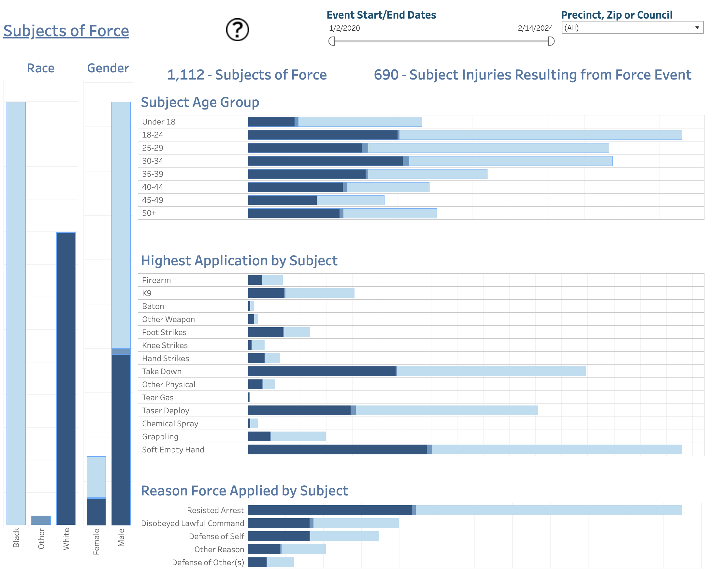
Task: Click the question mark help icon
Action: click(237, 30)
